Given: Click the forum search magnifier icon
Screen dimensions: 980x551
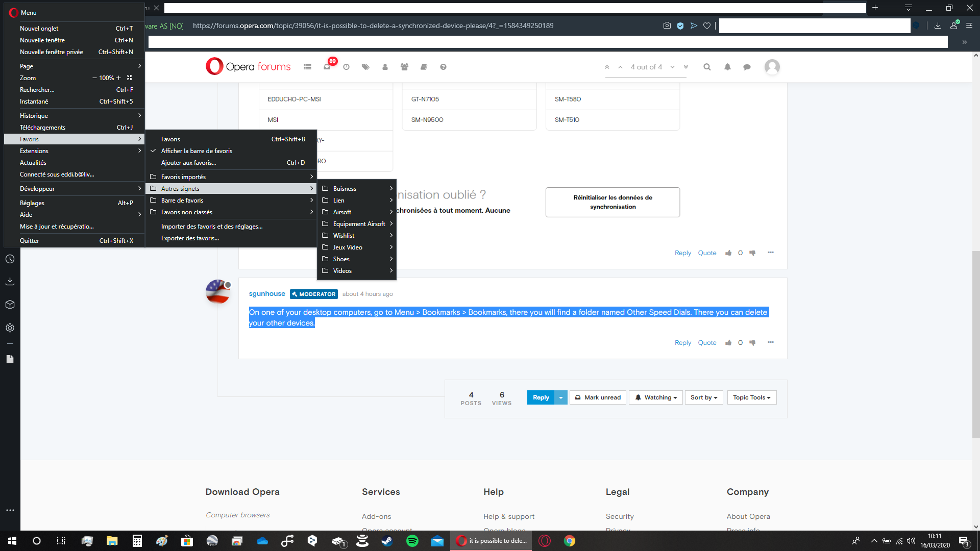Looking at the screenshot, I should (x=707, y=67).
